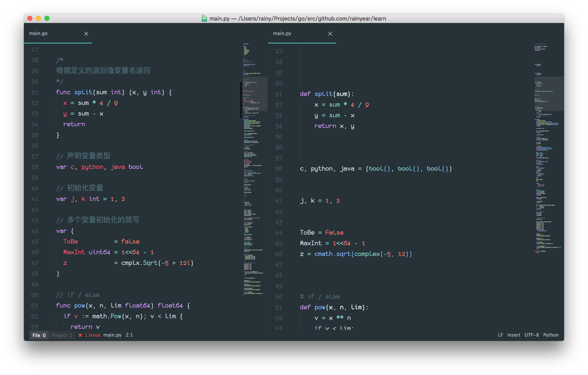
Task: Close the main.go tab
Action: pos(86,34)
